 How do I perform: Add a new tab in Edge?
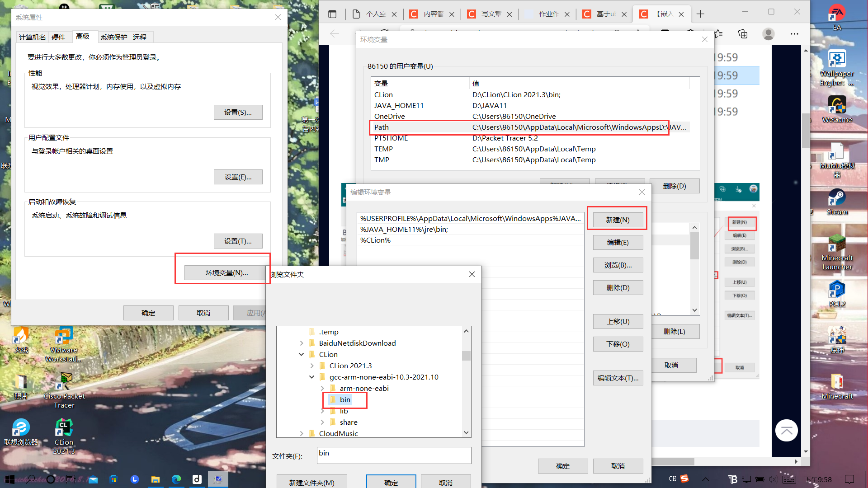700,14
